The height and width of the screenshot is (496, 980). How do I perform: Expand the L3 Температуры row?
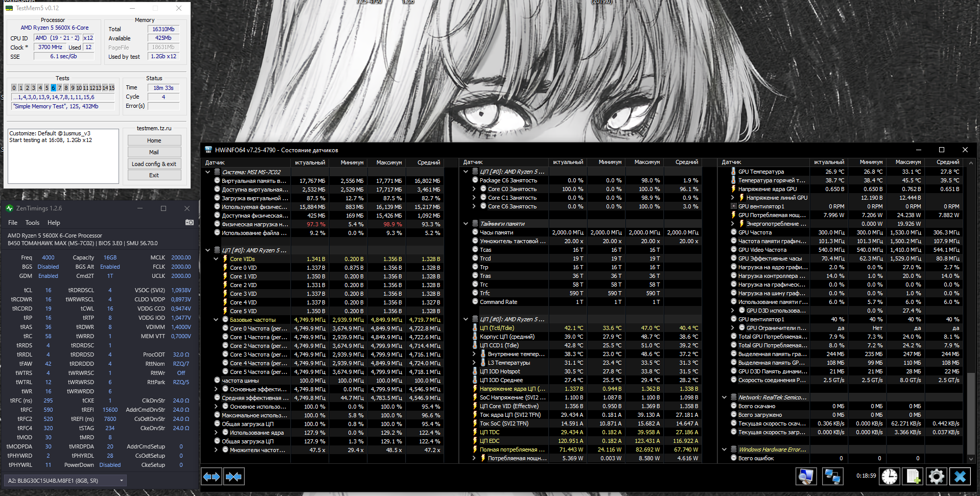tap(474, 363)
